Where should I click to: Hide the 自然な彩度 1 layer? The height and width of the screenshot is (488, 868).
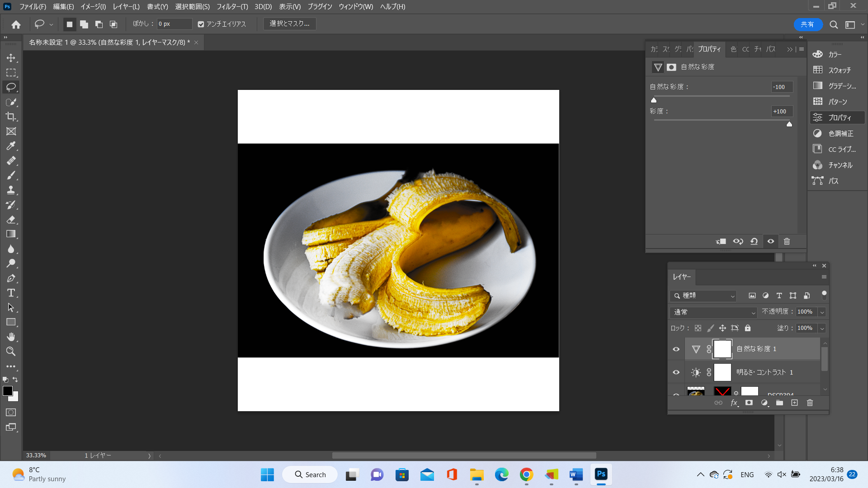point(676,349)
